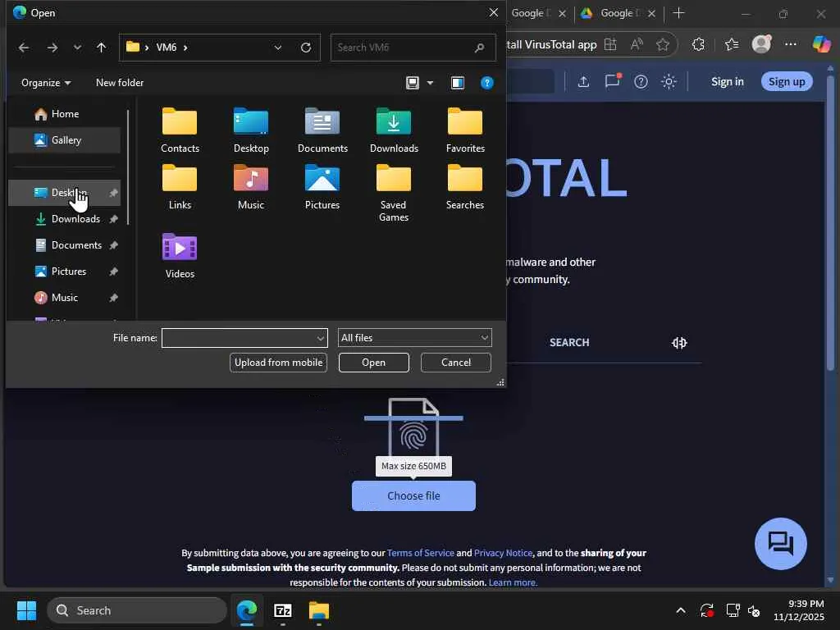Viewport: 840px width, 630px height.
Task: Select Desktop in quick access sidebar
Action: point(64,193)
